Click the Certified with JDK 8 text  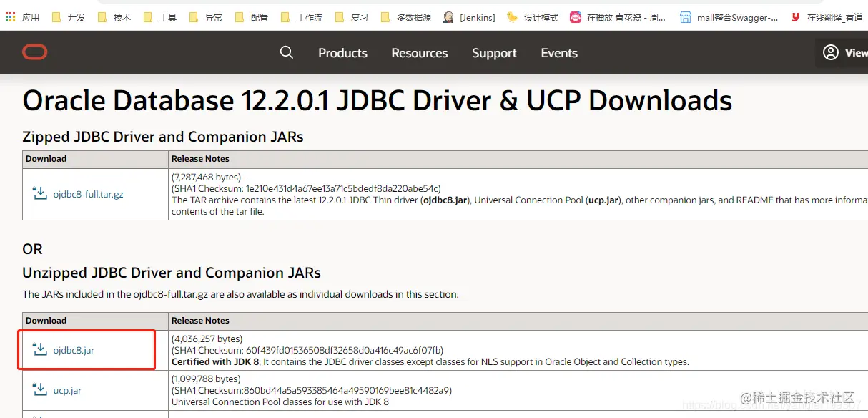(x=215, y=361)
